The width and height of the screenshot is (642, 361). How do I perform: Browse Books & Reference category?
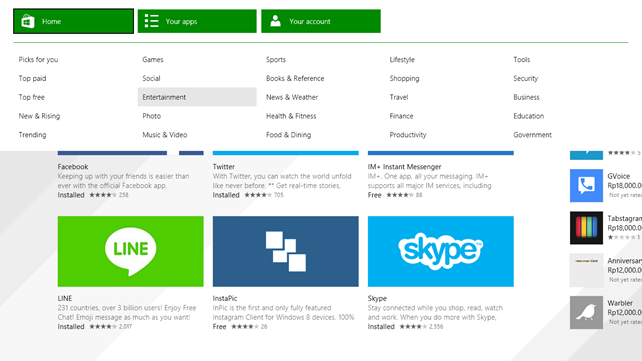(x=295, y=78)
